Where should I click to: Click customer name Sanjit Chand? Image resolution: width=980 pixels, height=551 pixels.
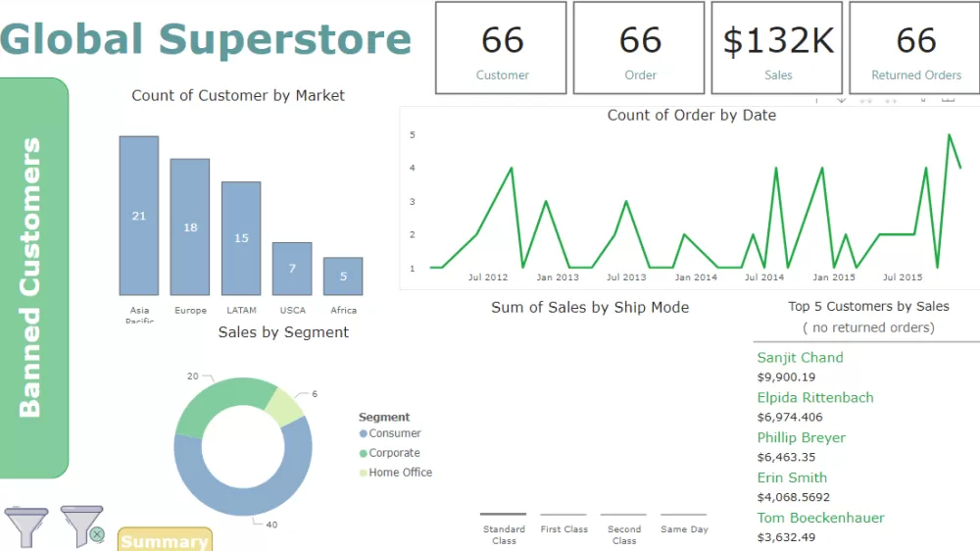coord(800,357)
